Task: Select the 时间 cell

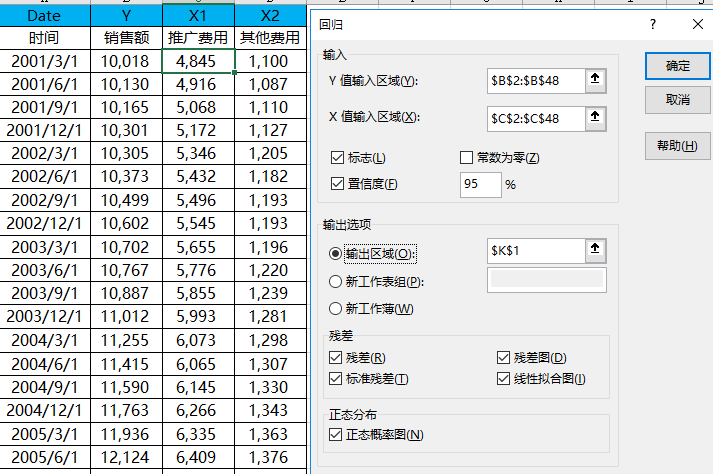Action: [45, 37]
